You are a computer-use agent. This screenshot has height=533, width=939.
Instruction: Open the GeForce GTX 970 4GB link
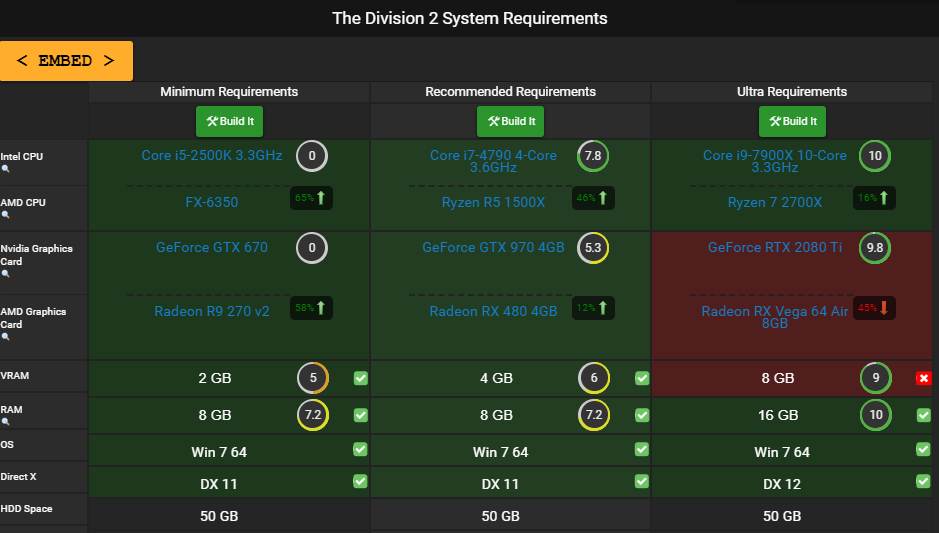click(x=493, y=247)
